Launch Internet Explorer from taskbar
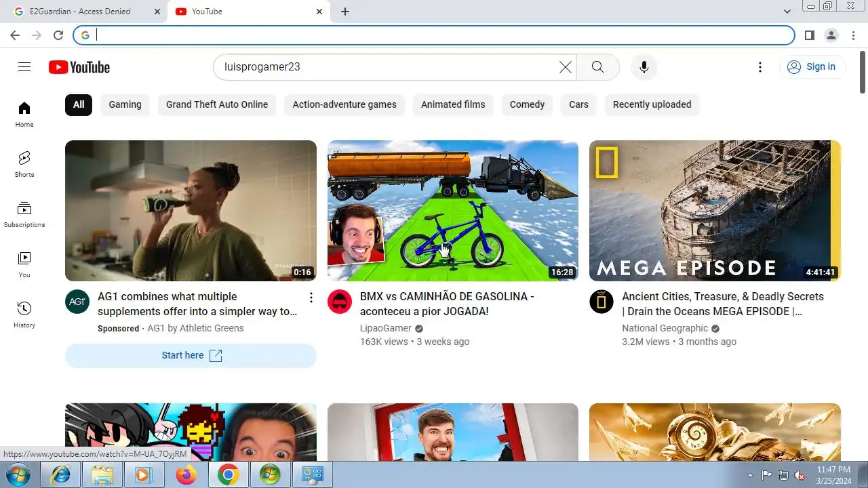This screenshot has height=488, width=868. click(x=60, y=475)
